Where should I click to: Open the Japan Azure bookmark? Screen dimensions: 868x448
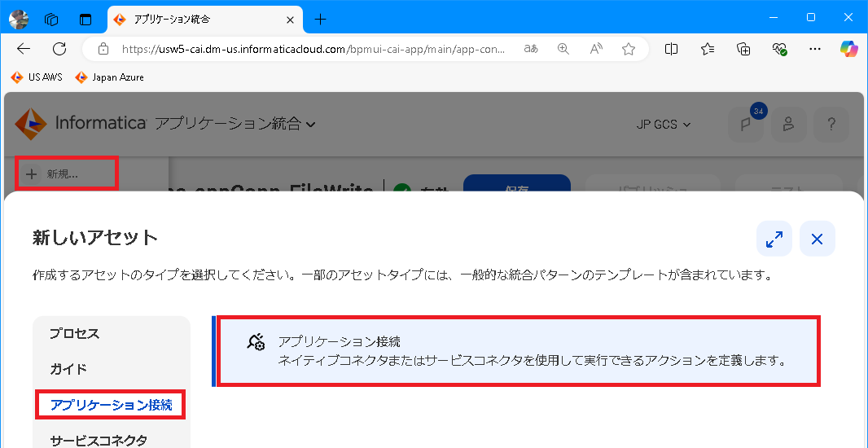[x=110, y=77]
